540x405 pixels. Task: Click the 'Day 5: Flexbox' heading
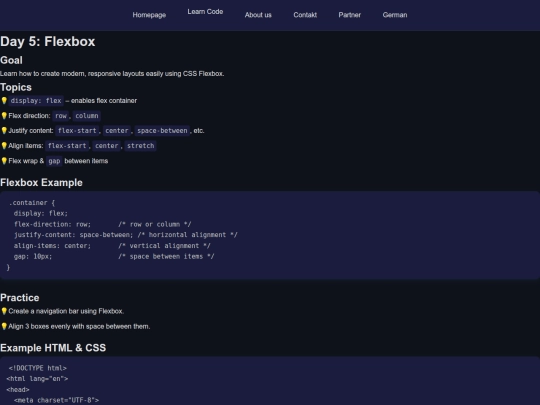pos(48,41)
